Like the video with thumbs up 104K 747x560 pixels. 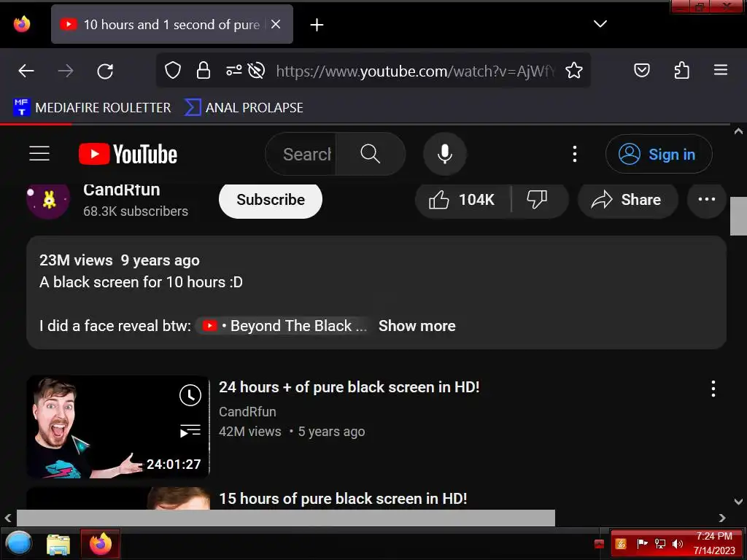pyautogui.click(x=462, y=200)
